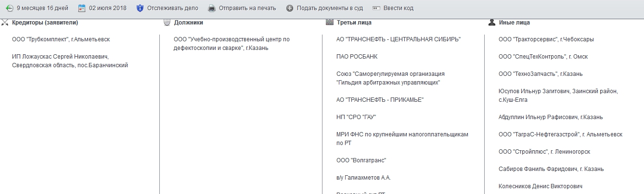
Task: Click the green clock duration icon
Action: [9, 8]
